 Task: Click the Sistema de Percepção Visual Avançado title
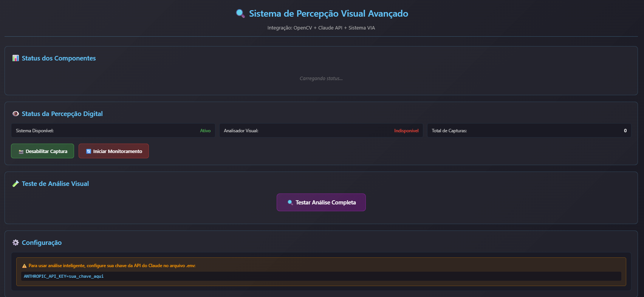328,14
